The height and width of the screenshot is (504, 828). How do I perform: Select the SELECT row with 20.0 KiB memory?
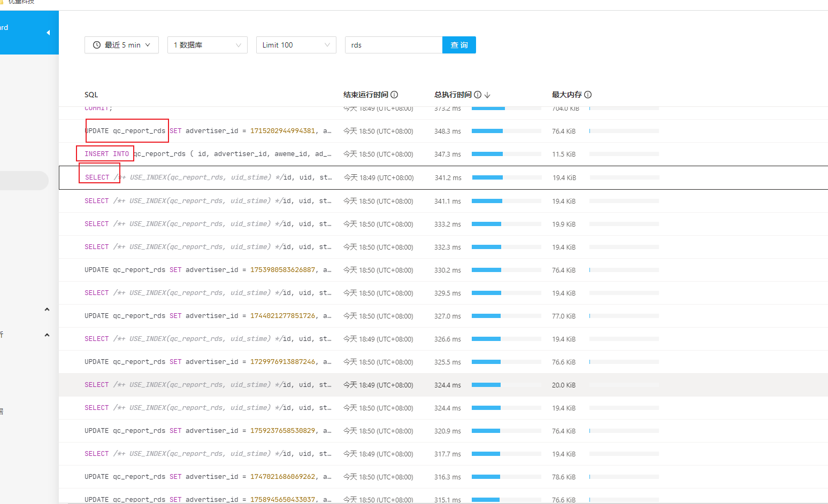pos(443,385)
